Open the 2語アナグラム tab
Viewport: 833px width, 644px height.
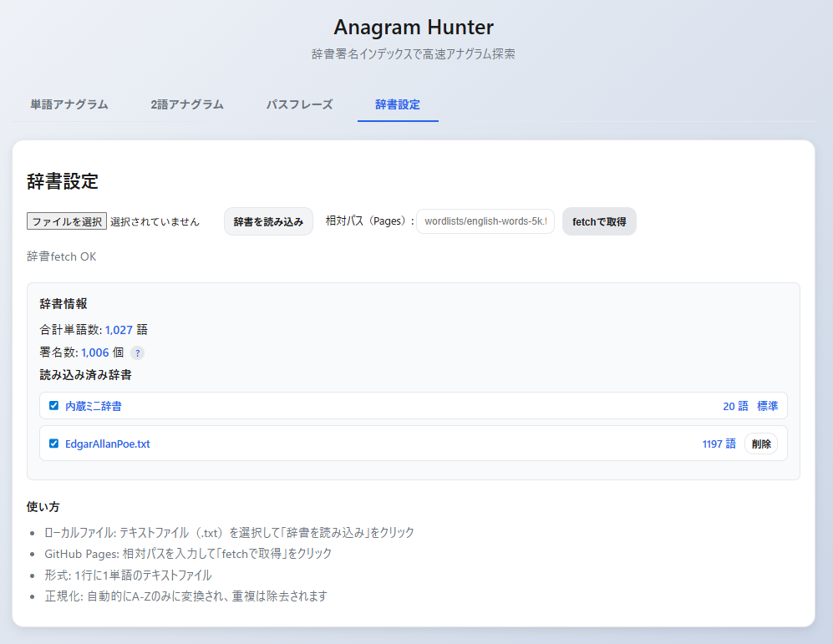[187, 104]
